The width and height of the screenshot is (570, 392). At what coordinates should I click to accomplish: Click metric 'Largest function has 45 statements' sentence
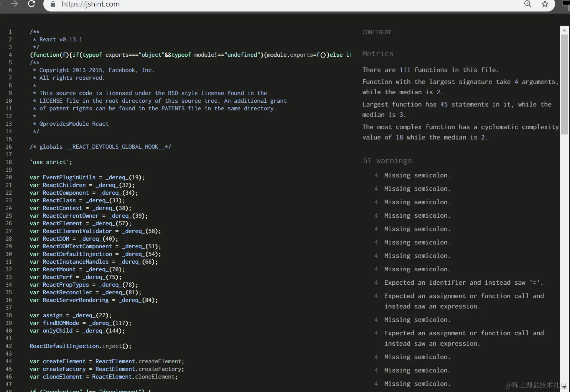[x=457, y=109]
